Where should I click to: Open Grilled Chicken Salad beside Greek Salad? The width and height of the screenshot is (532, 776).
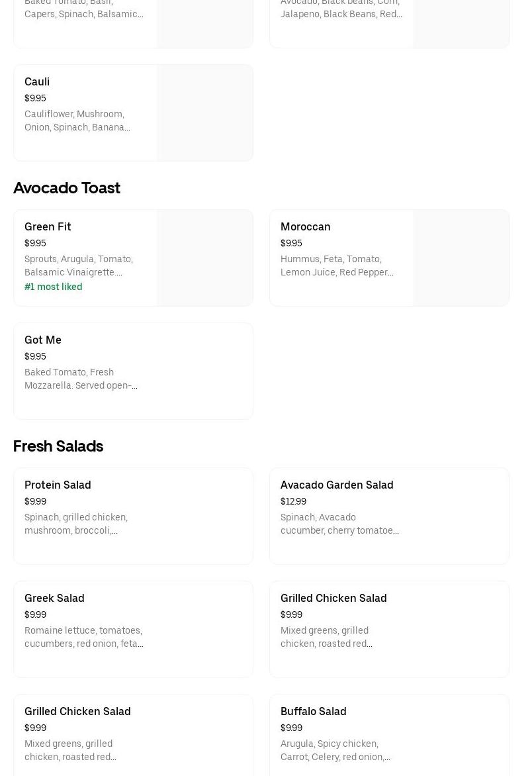pos(333,599)
